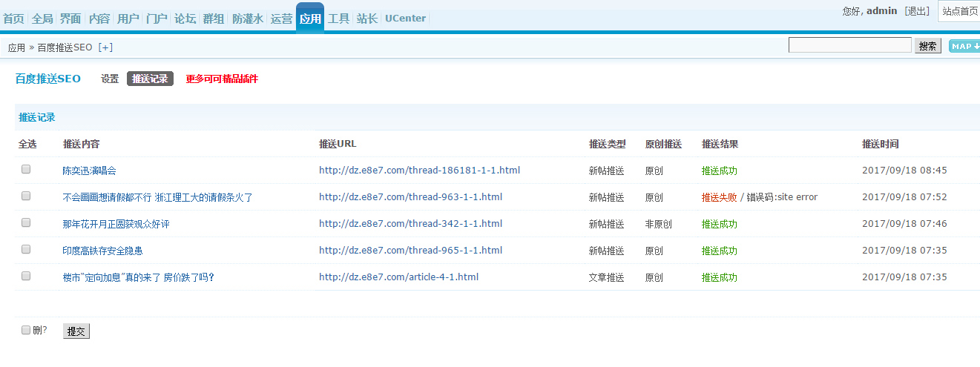Click the [+] add-to-favorites link in breadcrumb

click(105, 47)
